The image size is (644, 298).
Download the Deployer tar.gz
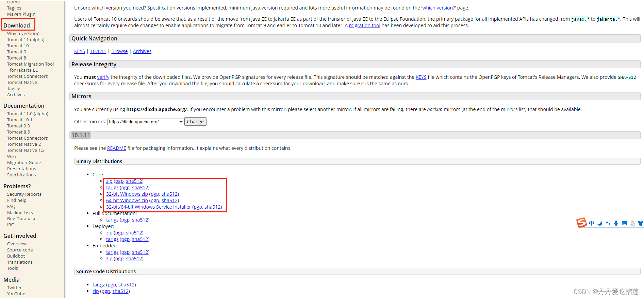[112, 239]
